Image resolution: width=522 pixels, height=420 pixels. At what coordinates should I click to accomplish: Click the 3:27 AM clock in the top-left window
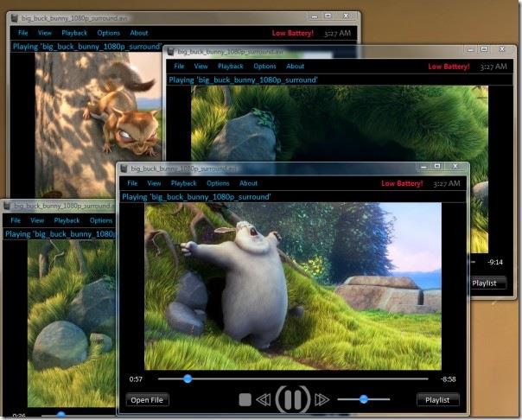(x=338, y=33)
